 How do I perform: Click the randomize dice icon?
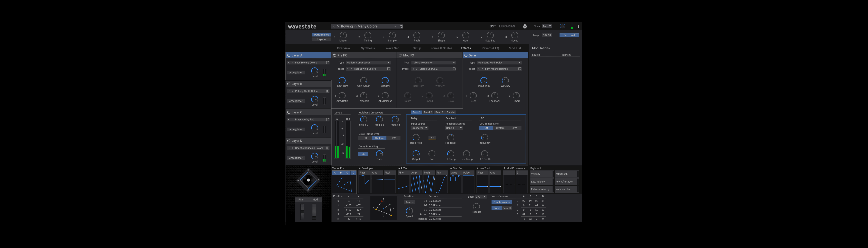tap(525, 26)
